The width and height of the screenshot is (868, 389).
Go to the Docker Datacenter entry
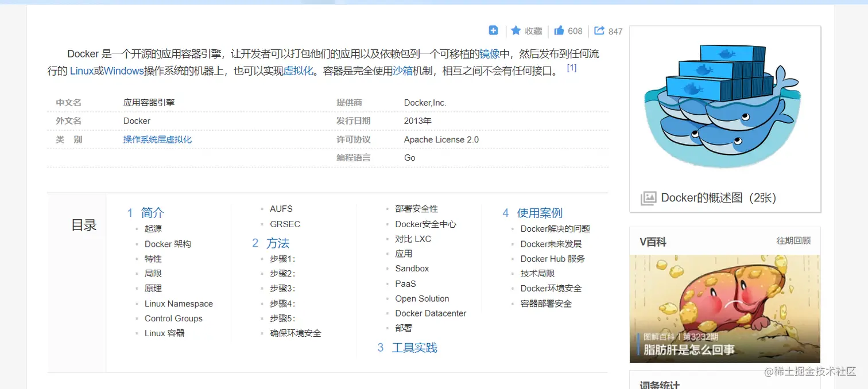pyautogui.click(x=431, y=313)
